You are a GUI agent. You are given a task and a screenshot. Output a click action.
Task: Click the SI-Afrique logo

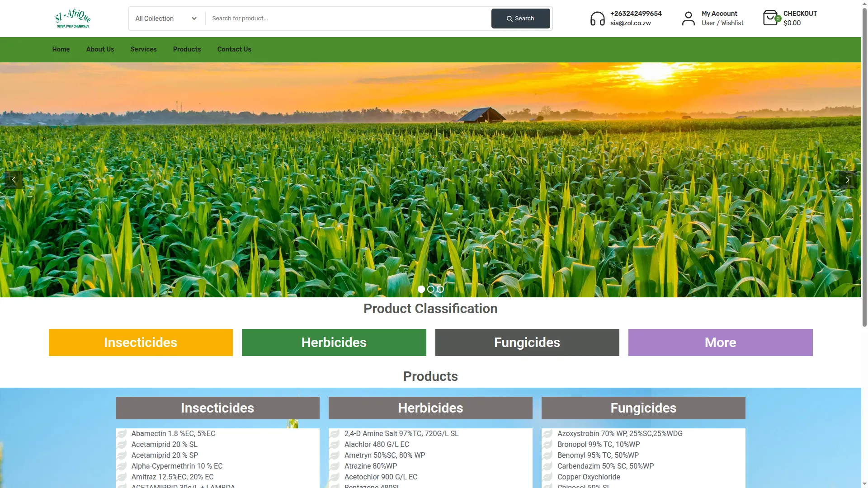(73, 19)
